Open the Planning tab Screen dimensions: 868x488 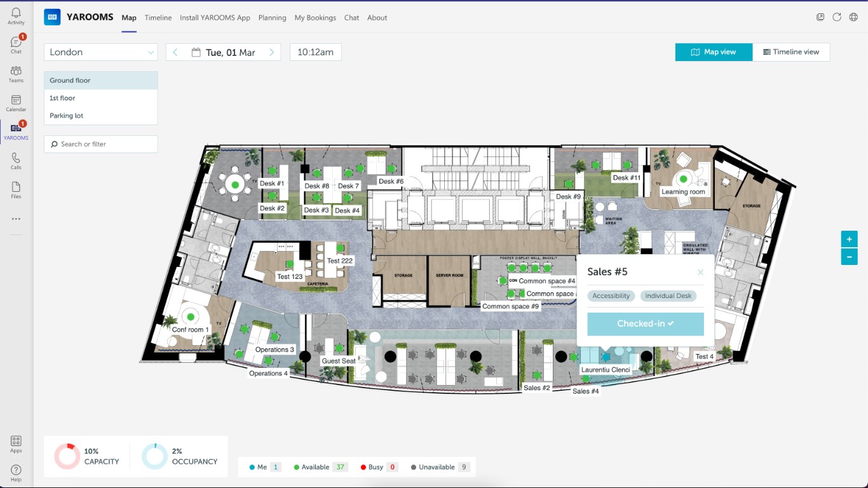point(272,18)
